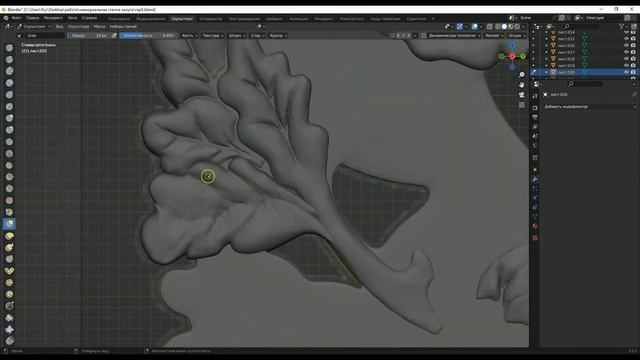Toggle the camera view icon
640x360 pixels.
click(522, 95)
